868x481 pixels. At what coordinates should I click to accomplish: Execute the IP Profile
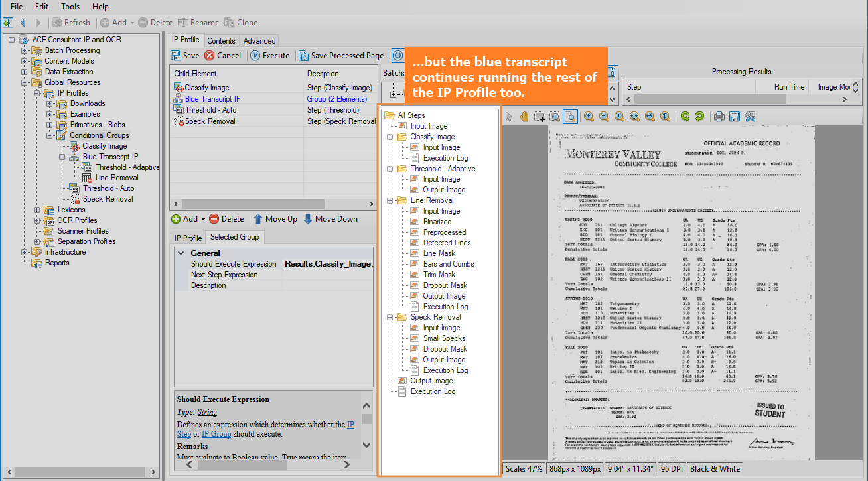269,56
